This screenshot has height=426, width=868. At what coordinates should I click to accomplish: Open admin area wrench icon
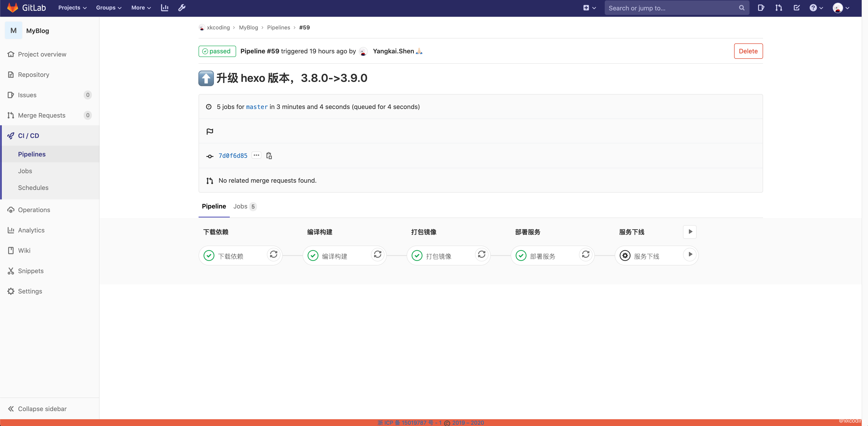pos(182,8)
